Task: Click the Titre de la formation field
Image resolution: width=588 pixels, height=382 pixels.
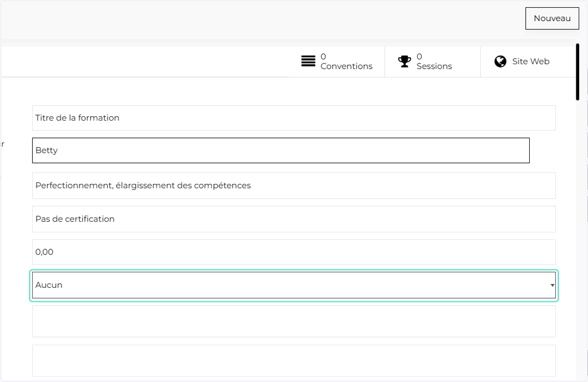Action: point(294,118)
